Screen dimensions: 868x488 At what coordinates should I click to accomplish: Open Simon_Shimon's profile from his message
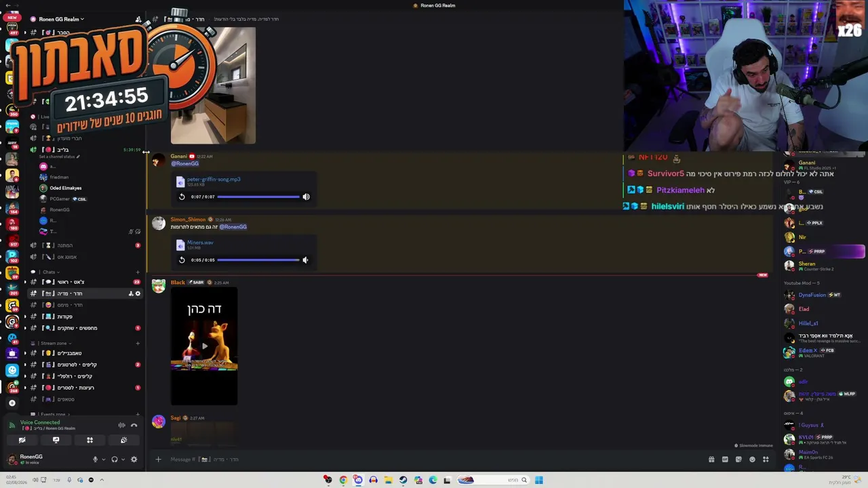[188, 220]
